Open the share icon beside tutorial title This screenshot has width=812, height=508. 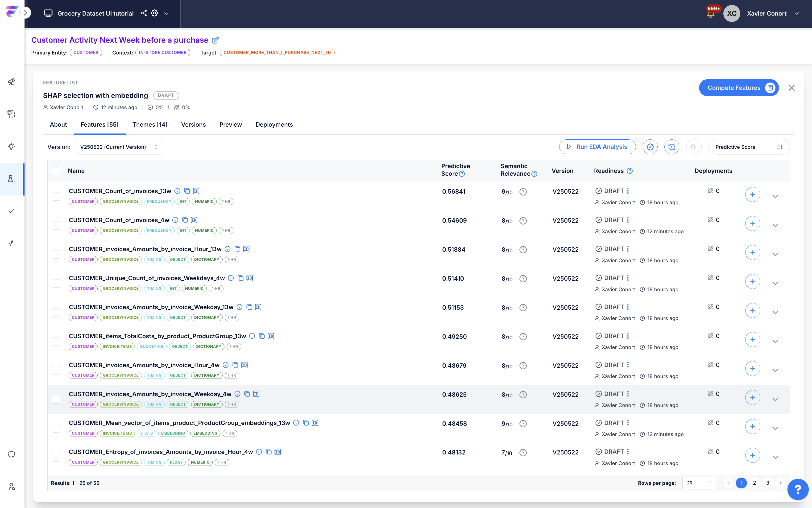[x=144, y=13]
